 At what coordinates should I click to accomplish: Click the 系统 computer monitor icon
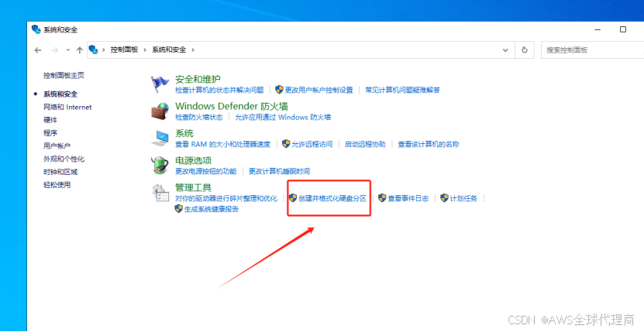pos(160,139)
